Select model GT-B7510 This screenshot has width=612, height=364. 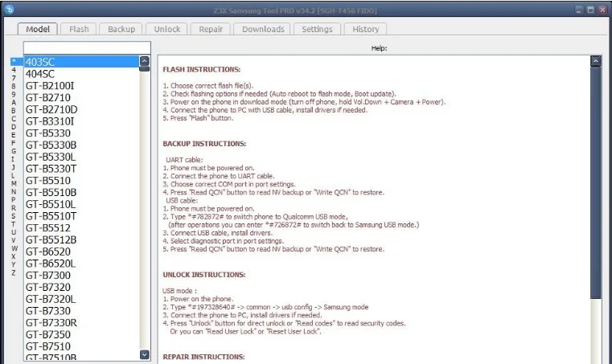pyautogui.click(x=81, y=346)
